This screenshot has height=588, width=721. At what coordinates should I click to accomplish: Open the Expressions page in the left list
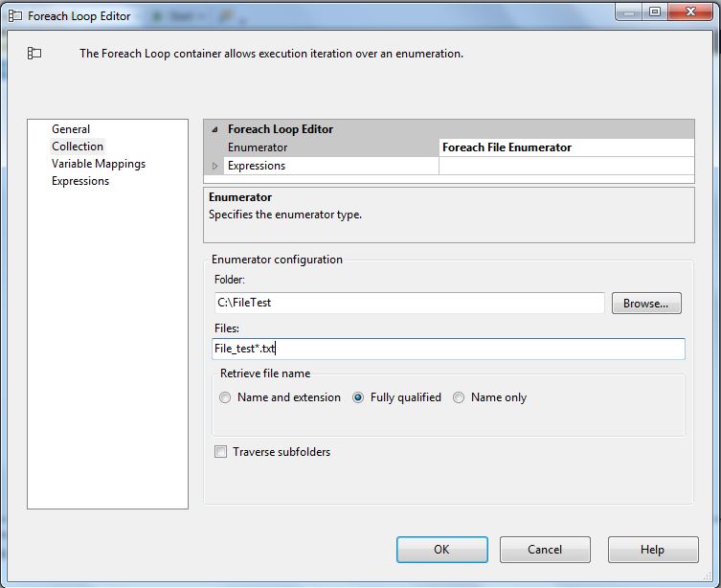coord(80,181)
